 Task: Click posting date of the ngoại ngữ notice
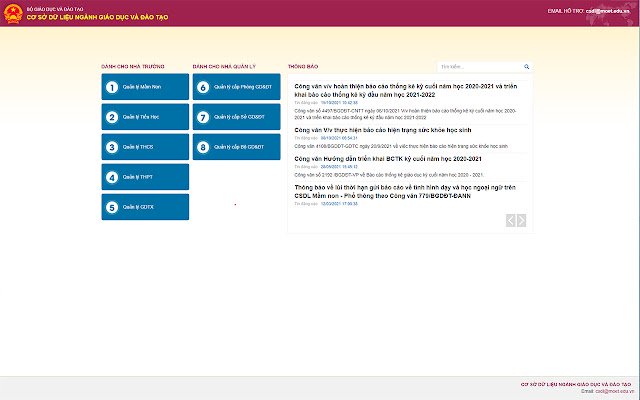tap(339, 204)
